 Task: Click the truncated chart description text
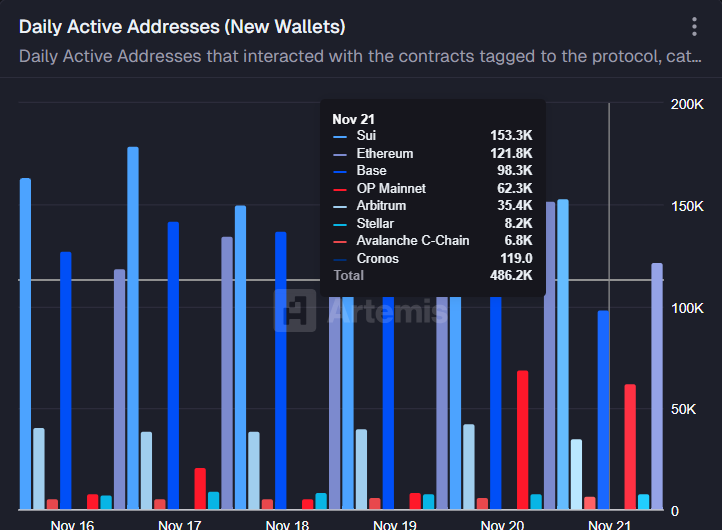360,56
